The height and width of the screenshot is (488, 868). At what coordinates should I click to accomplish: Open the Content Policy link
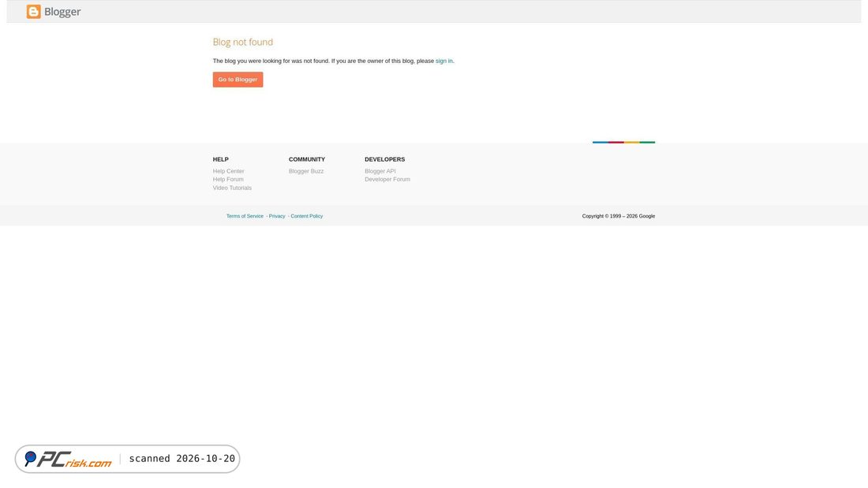[x=307, y=216]
